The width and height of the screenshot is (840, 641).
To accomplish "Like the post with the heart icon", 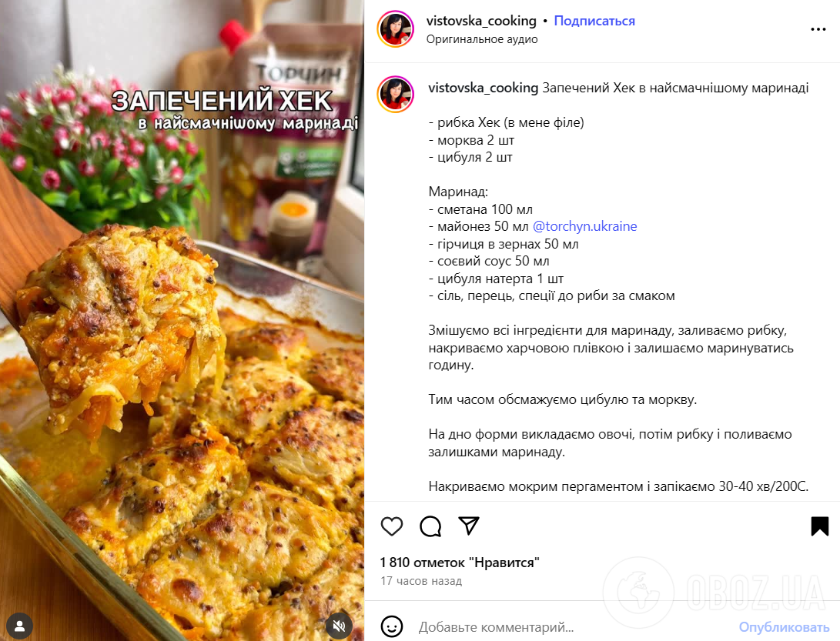I will click(392, 526).
